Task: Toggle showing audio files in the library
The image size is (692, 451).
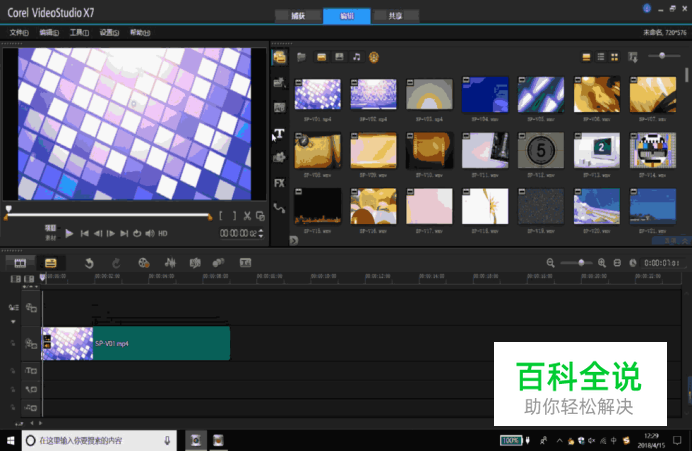Action: coord(357,57)
